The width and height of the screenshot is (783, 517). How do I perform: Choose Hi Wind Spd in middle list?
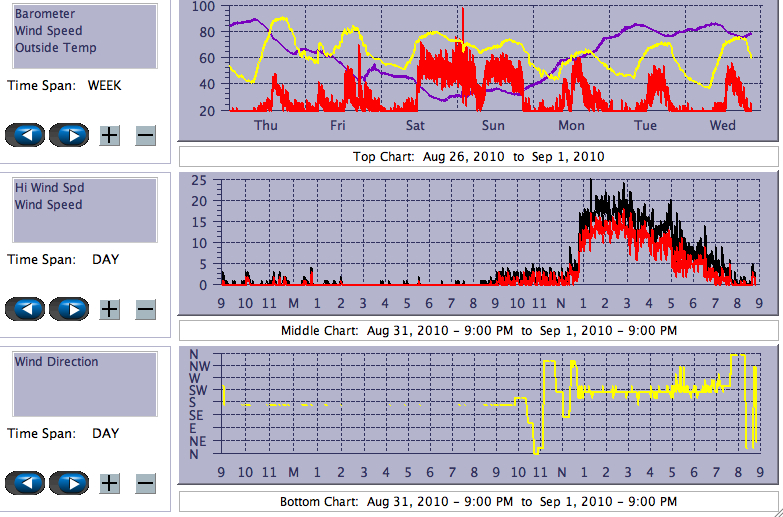pos(49,188)
